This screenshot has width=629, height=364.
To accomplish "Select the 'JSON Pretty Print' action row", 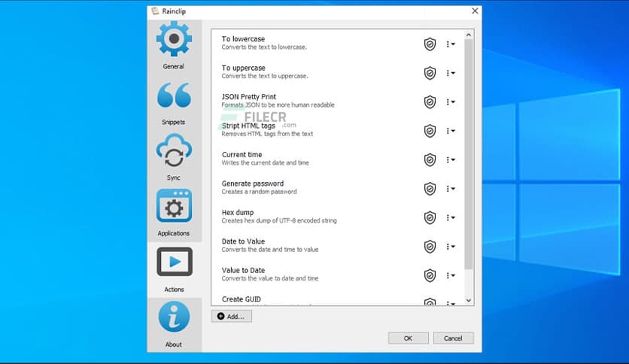I will pos(338,102).
